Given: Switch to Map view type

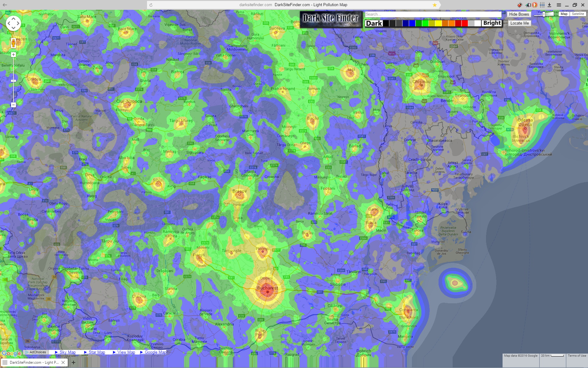Looking at the screenshot, I should click(x=564, y=14).
